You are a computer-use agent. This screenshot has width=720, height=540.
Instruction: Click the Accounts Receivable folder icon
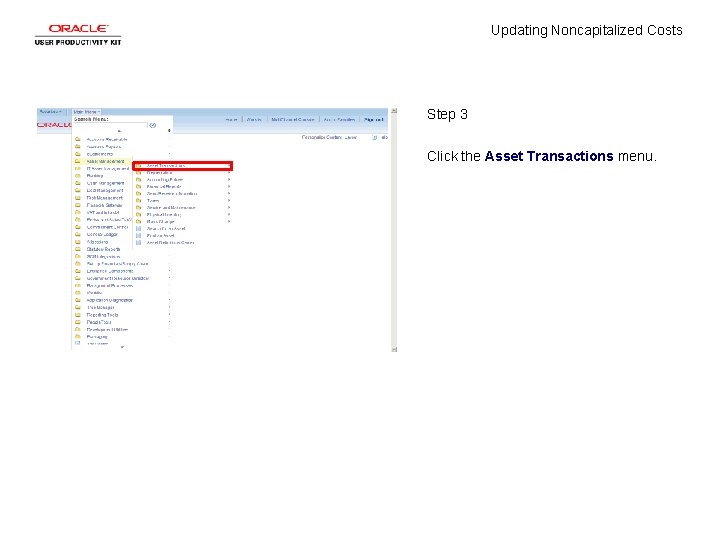[78, 139]
